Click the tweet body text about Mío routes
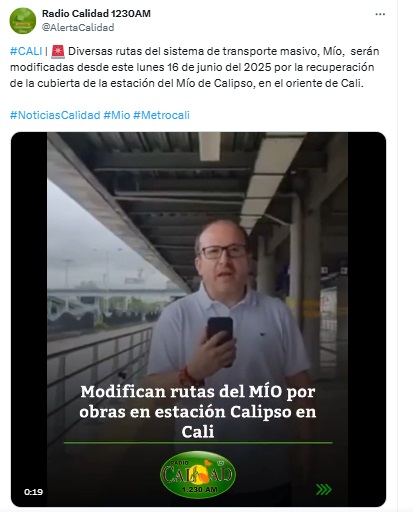Screen dimensions: 413x512 click(x=194, y=67)
